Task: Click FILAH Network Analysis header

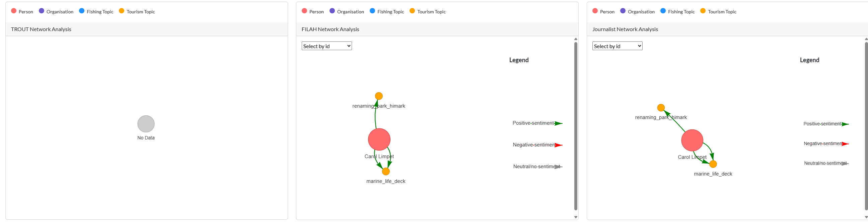Action: (330, 29)
